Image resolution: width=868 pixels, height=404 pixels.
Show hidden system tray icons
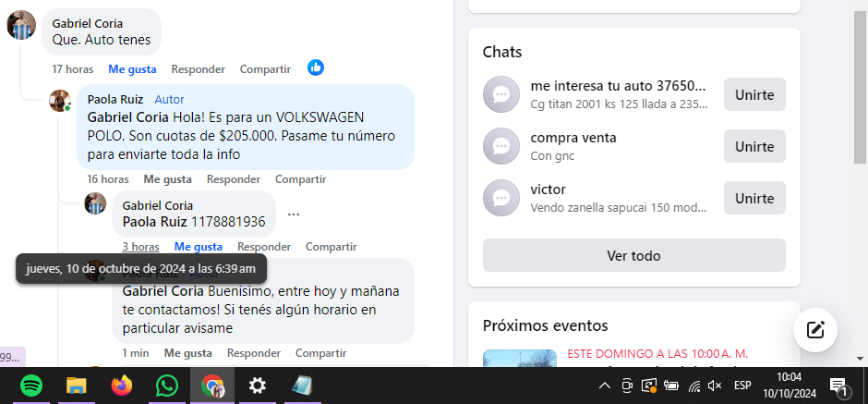pyautogui.click(x=605, y=386)
